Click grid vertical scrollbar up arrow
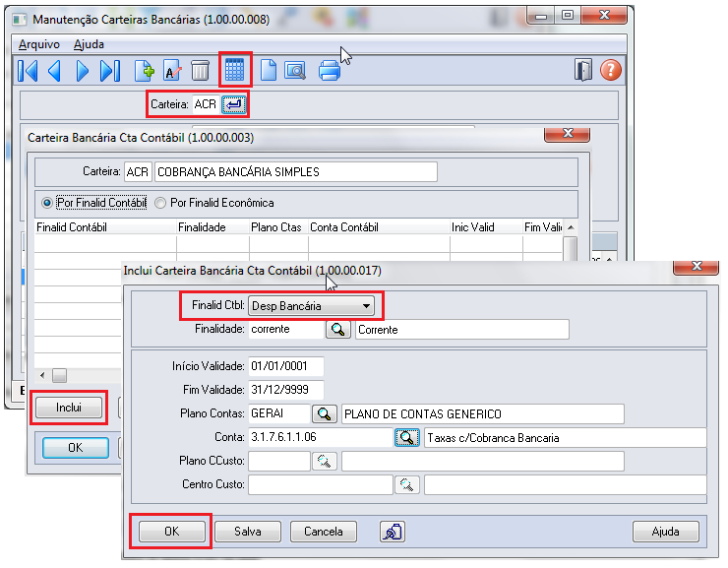The image size is (728, 568). click(x=571, y=227)
